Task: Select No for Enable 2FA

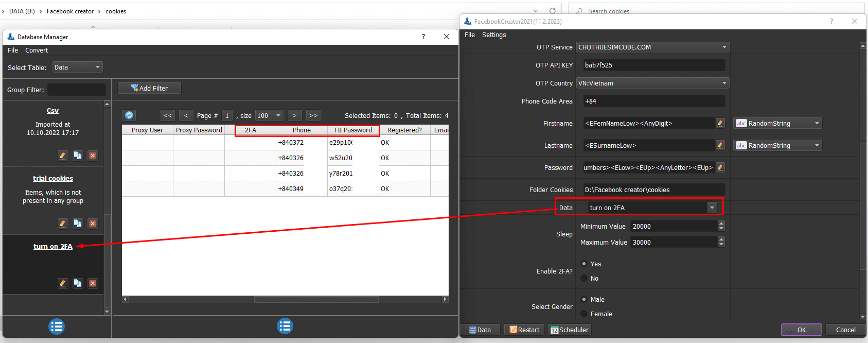Action: point(584,278)
